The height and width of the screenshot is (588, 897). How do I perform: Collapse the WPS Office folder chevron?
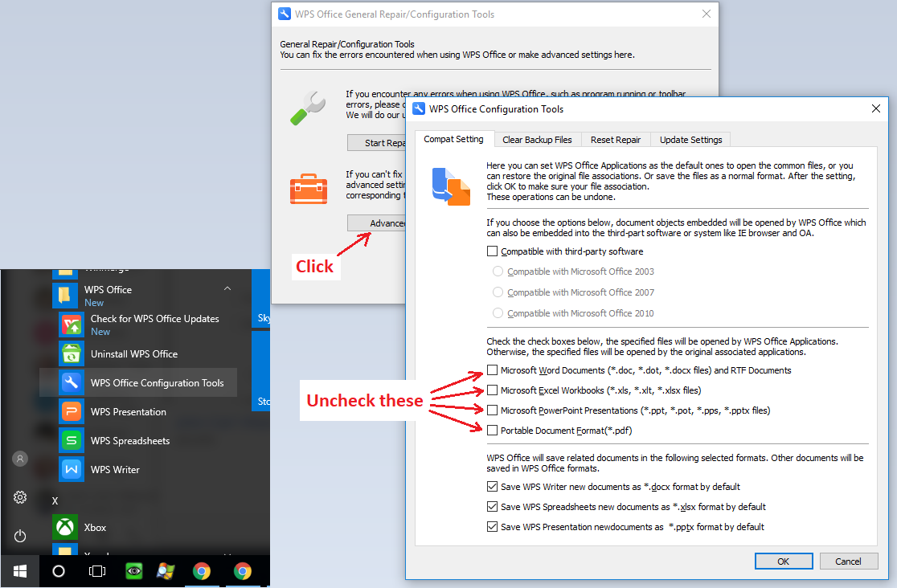pyautogui.click(x=227, y=289)
